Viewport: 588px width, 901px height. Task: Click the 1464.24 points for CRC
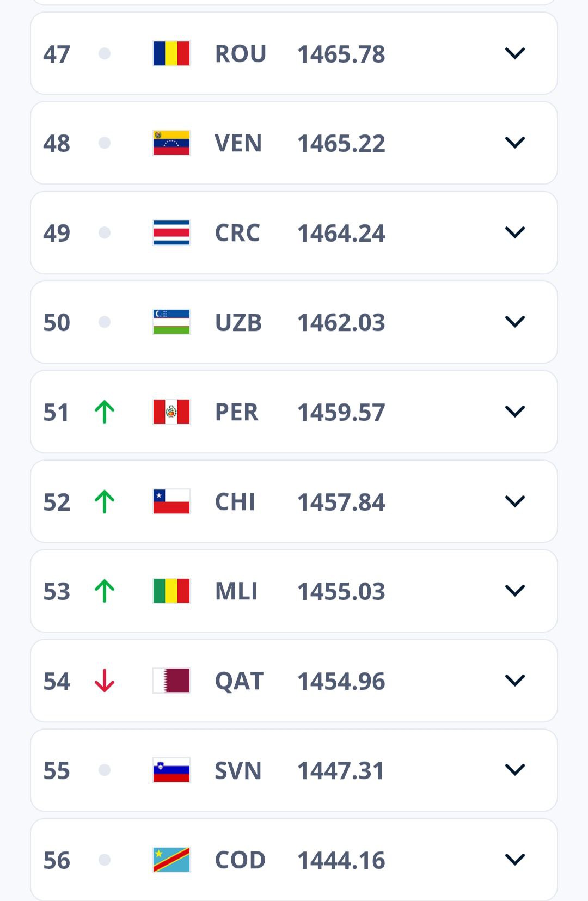341,233
